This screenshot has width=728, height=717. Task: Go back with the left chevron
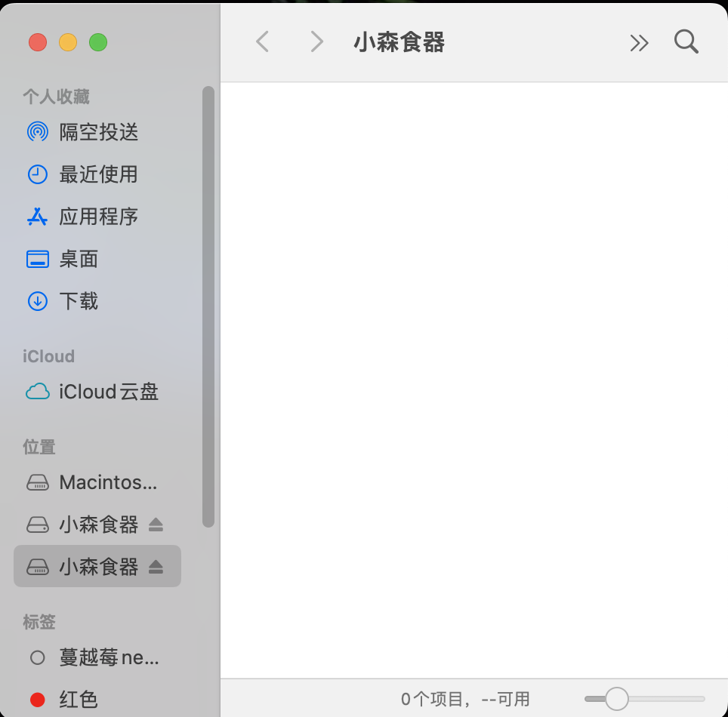tap(262, 42)
